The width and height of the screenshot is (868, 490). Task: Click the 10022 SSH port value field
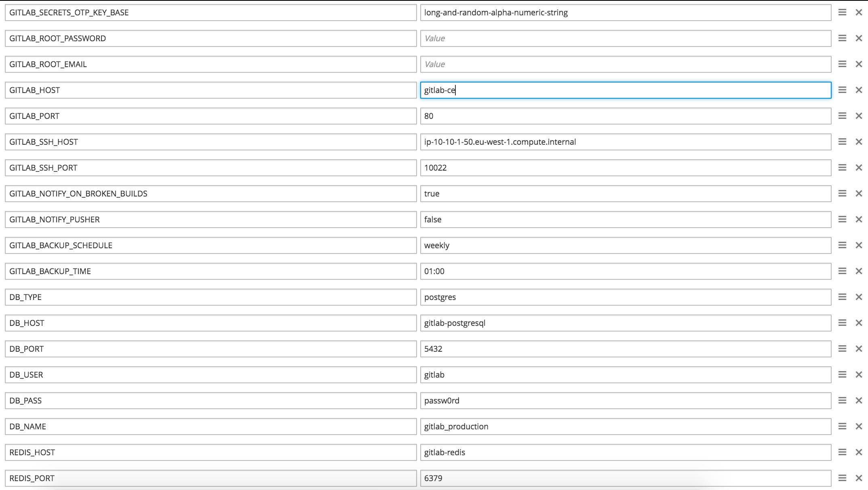click(x=626, y=168)
